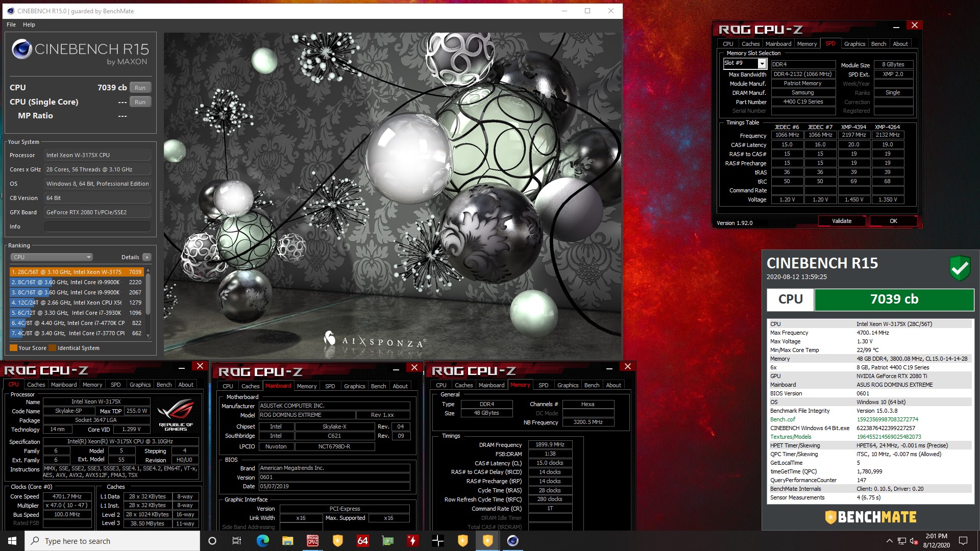Run the CPU Single Core test

coord(140,102)
